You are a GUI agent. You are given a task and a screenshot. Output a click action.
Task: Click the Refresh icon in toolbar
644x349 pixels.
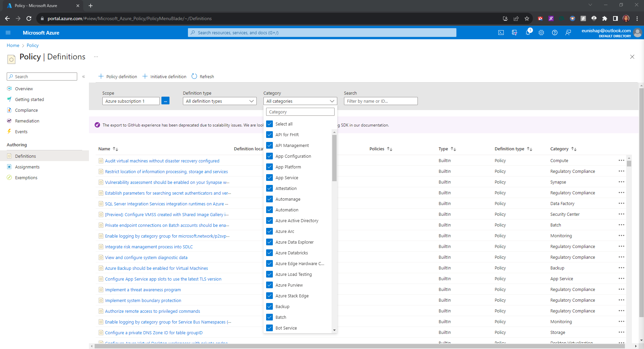click(x=194, y=77)
